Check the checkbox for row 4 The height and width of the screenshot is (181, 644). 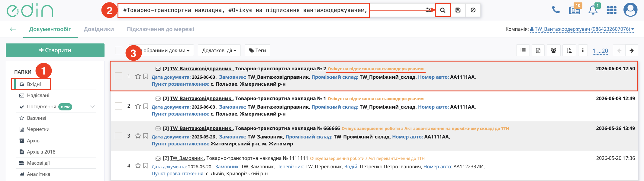119,166
